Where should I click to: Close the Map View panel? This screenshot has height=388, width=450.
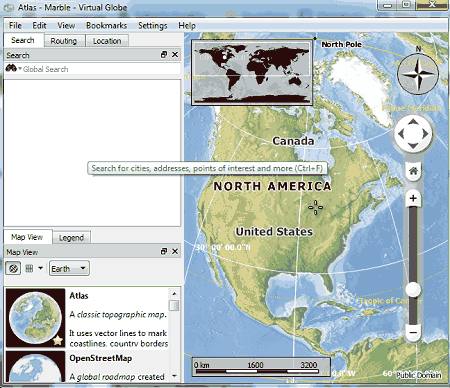coord(175,251)
